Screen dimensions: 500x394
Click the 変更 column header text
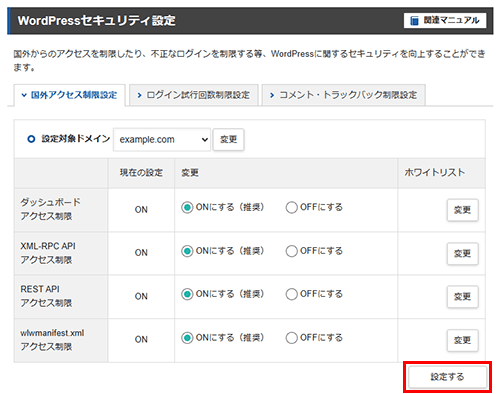(190, 173)
